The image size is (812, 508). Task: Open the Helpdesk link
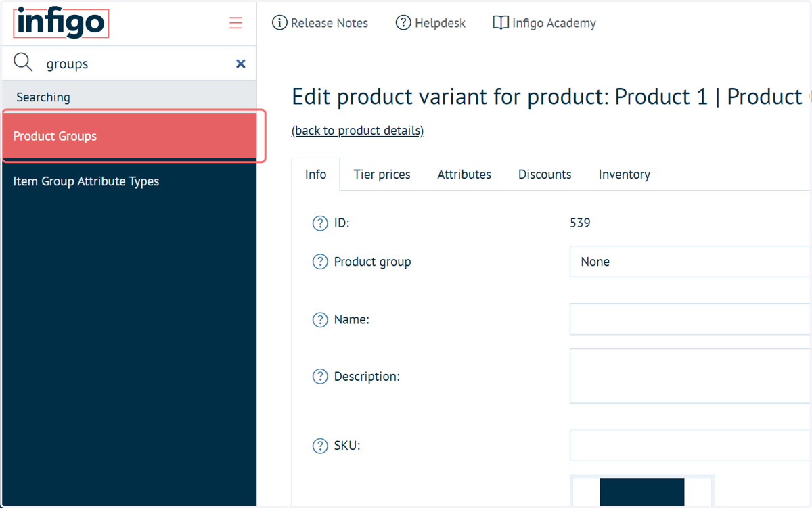440,23
